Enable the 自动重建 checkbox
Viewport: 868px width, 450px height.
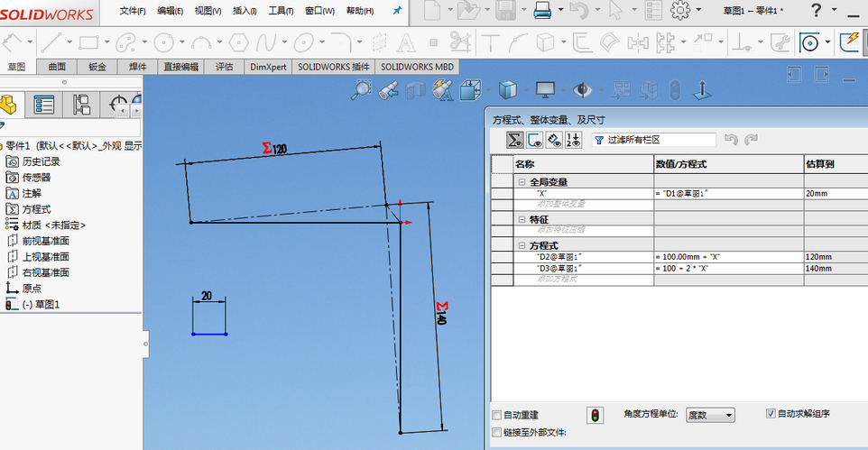tap(496, 415)
